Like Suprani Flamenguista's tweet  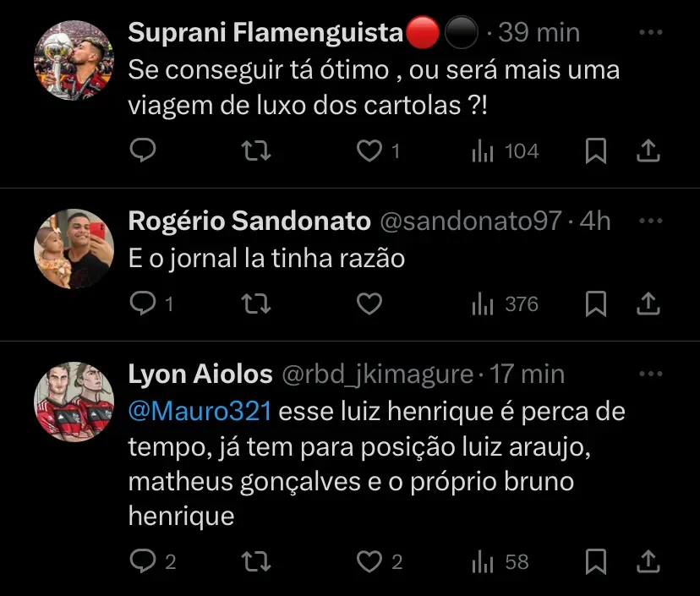pyautogui.click(x=369, y=151)
